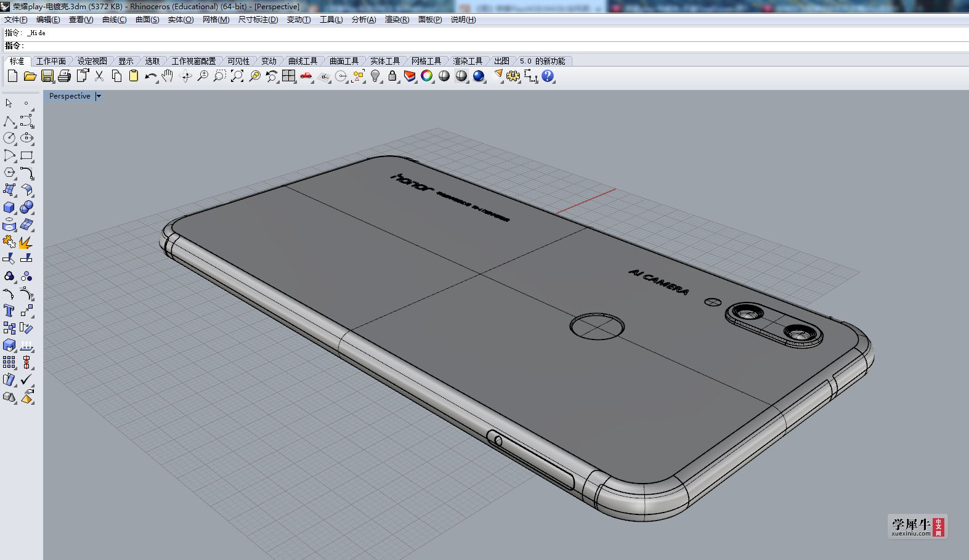Open the 曲面(S) menu
This screenshot has height=560, width=969.
[147, 20]
